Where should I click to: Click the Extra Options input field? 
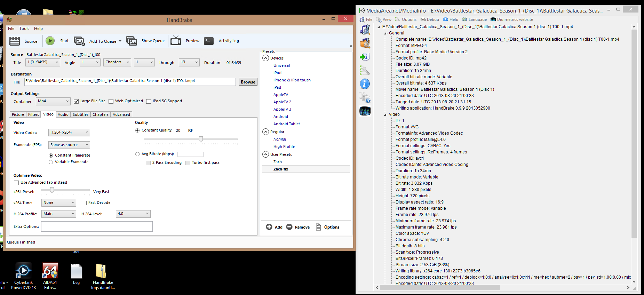pos(97,226)
